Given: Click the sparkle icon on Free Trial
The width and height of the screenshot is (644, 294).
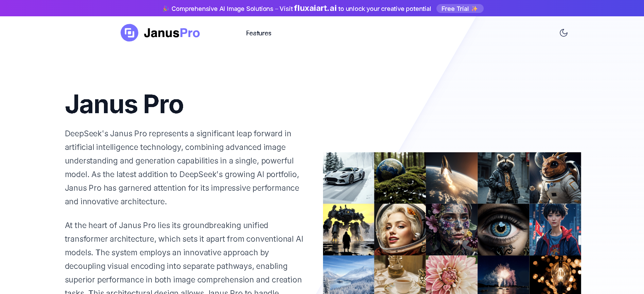Looking at the screenshot, I should coord(475,8).
